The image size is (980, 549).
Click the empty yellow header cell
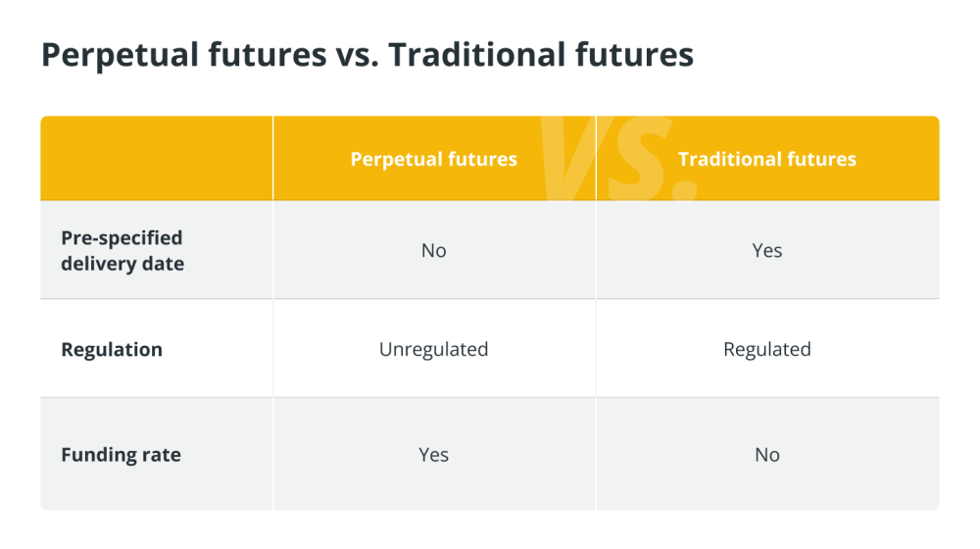(156, 158)
